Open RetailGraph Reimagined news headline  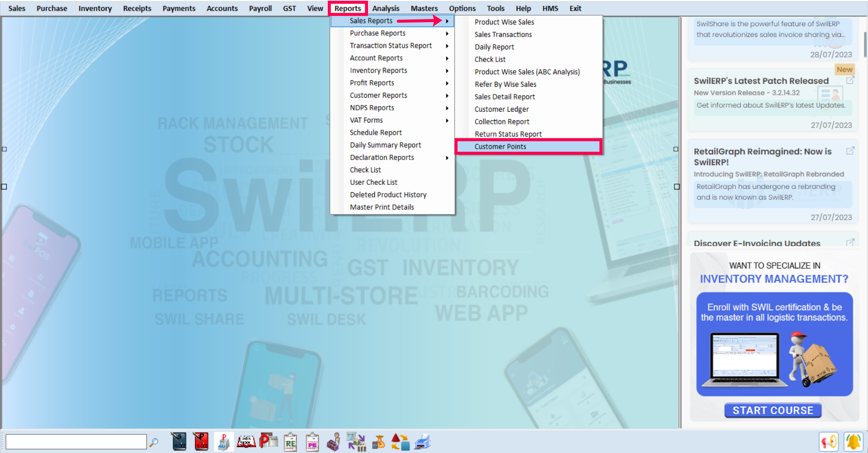pyautogui.click(x=763, y=156)
